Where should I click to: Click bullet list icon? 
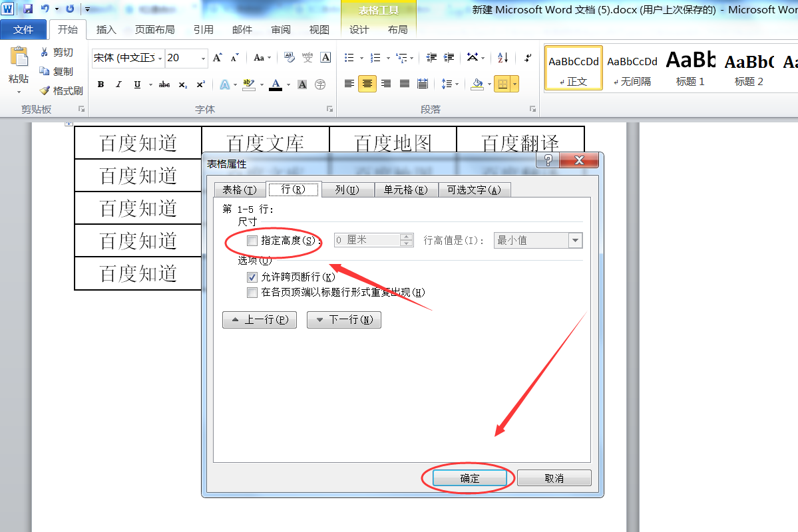click(x=349, y=57)
